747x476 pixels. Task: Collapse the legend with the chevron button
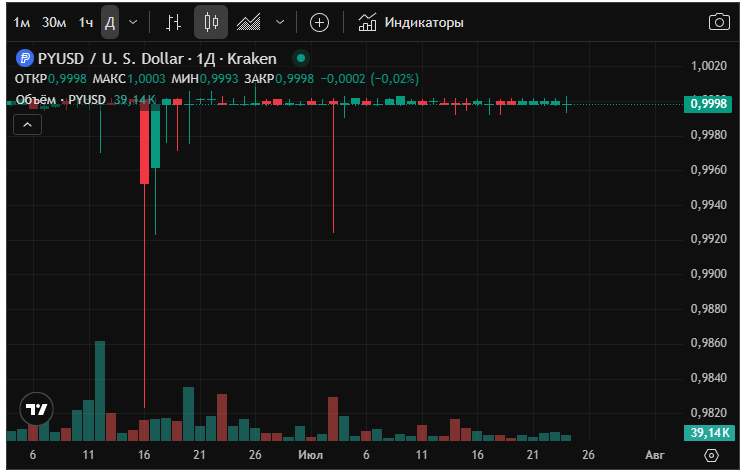coord(28,125)
